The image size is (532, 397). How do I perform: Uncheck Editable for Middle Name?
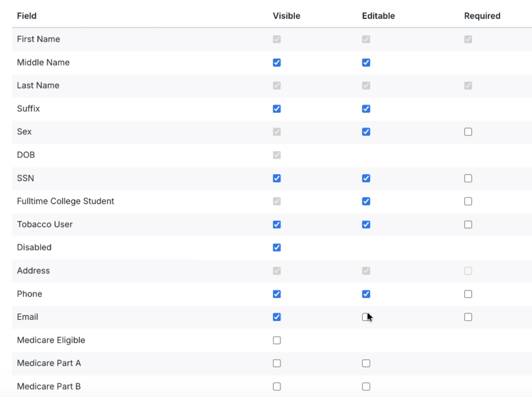366,62
